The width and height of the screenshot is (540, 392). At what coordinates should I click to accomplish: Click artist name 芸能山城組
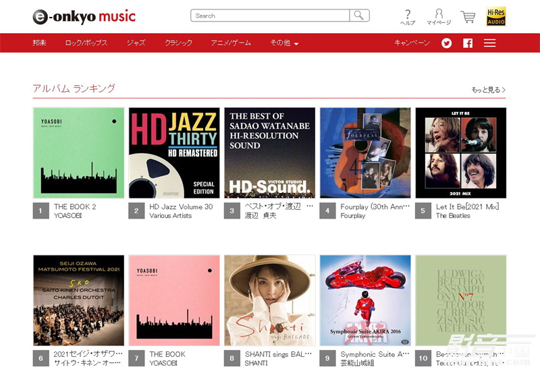point(357,363)
